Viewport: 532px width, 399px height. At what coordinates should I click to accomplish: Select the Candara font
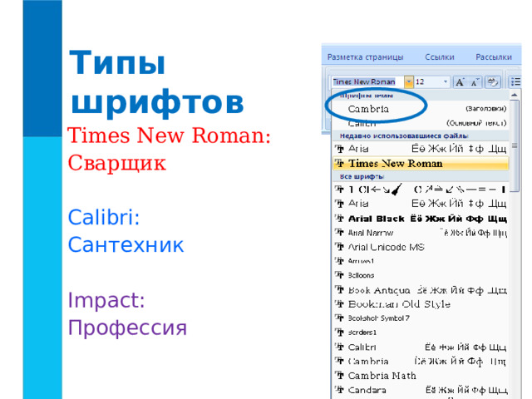tap(421, 390)
